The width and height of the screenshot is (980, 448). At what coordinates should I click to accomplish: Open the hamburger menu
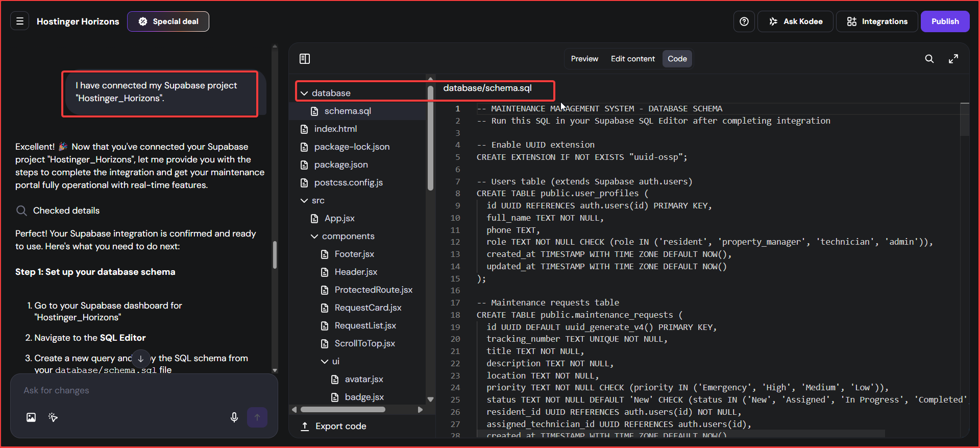20,21
